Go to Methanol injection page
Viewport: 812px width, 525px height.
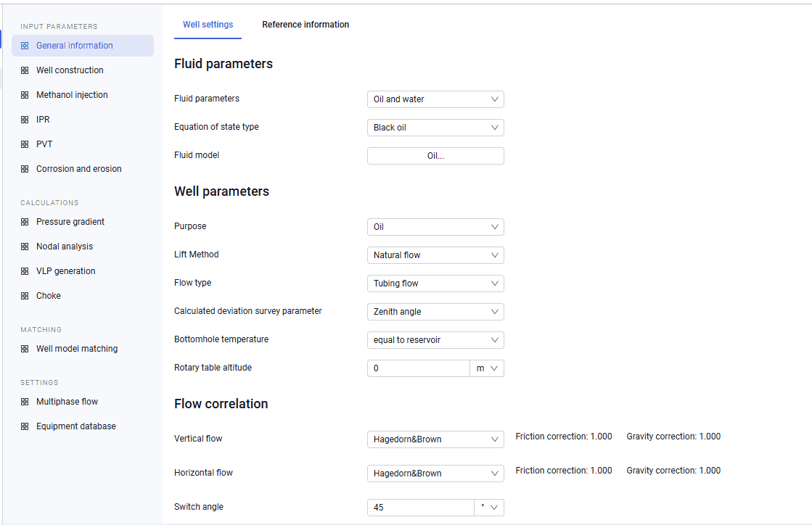pos(83,95)
